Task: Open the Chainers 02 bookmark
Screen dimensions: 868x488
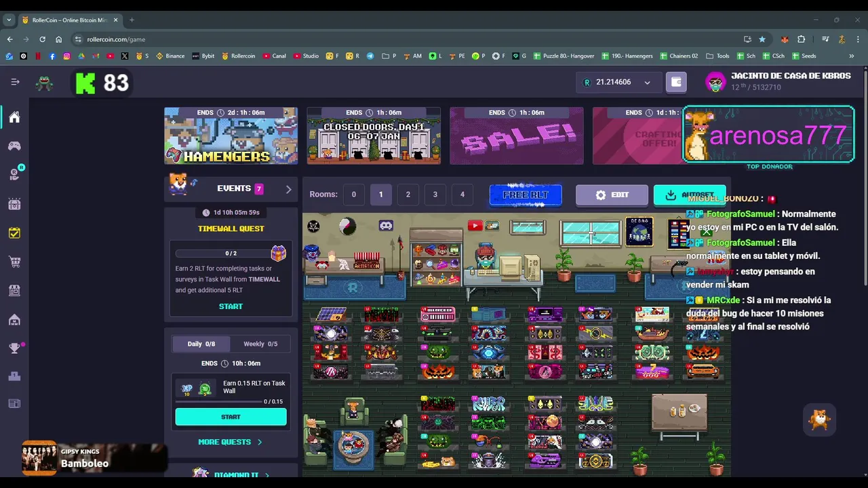Action: [679, 56]
